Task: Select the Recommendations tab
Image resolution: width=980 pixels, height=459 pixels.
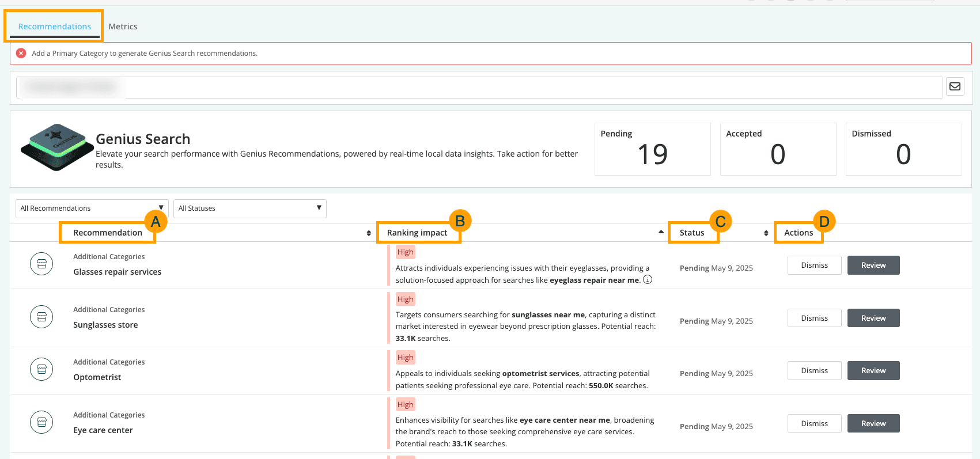Action: [x=55, y=26]
